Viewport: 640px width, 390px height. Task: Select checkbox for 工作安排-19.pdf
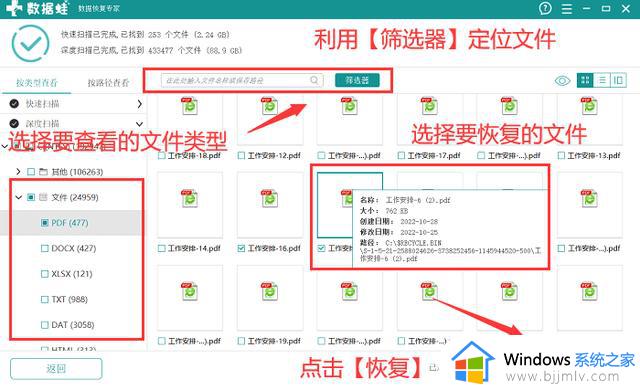[x=241, y=341]
